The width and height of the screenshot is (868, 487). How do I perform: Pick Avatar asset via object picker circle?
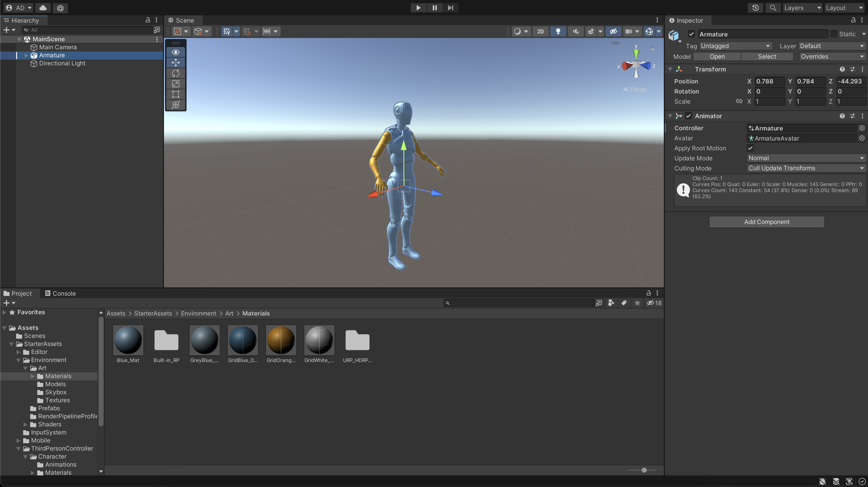pos(862,138)
